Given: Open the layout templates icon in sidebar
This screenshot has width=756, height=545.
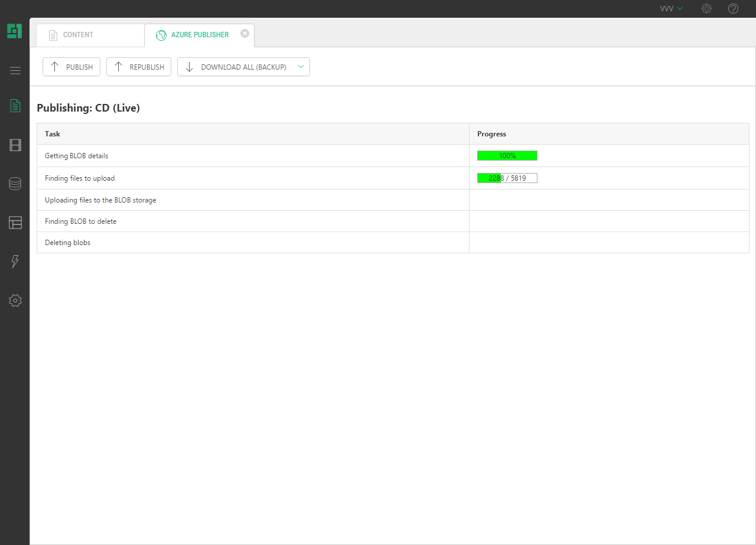Looking at the screenshot, I should click(15, 223).
